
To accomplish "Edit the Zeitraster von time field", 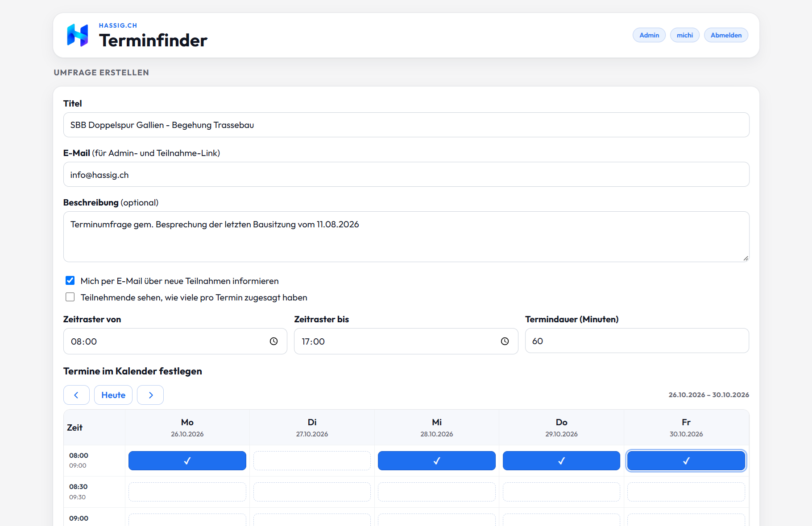I will point(175,341).
